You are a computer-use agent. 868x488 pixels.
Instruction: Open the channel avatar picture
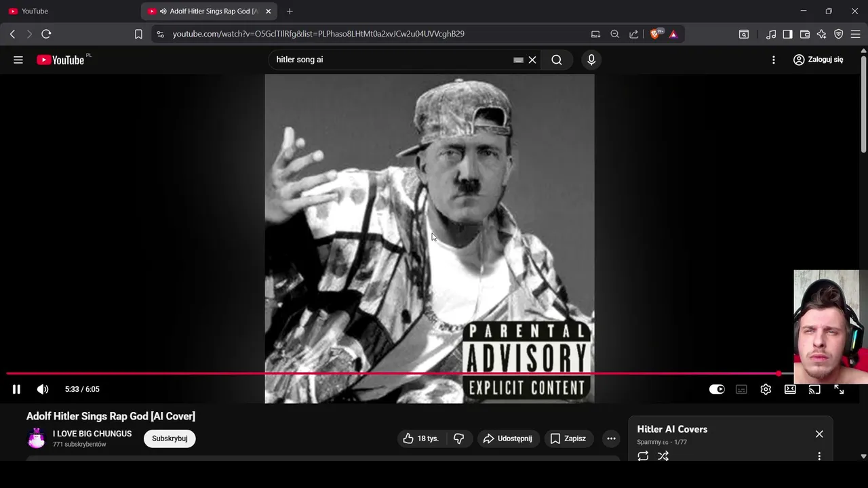[37, 439]
